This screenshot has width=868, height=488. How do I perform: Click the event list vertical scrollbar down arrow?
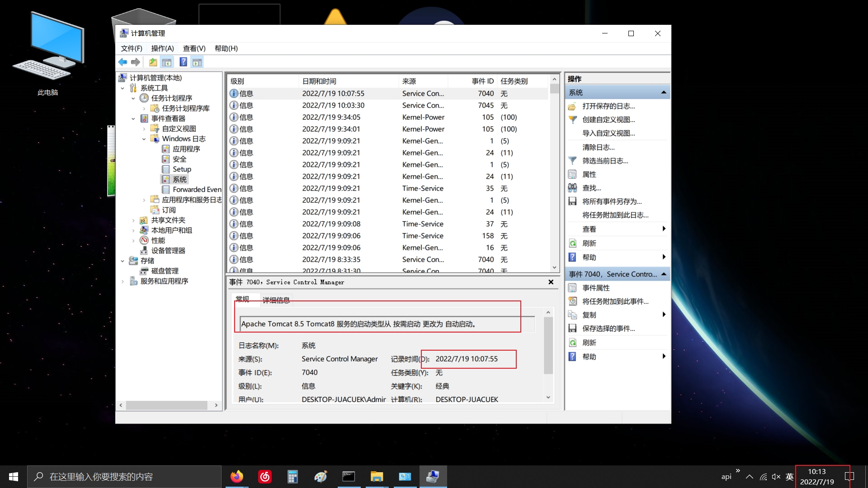pyautogui.click(x=554, y=267)
